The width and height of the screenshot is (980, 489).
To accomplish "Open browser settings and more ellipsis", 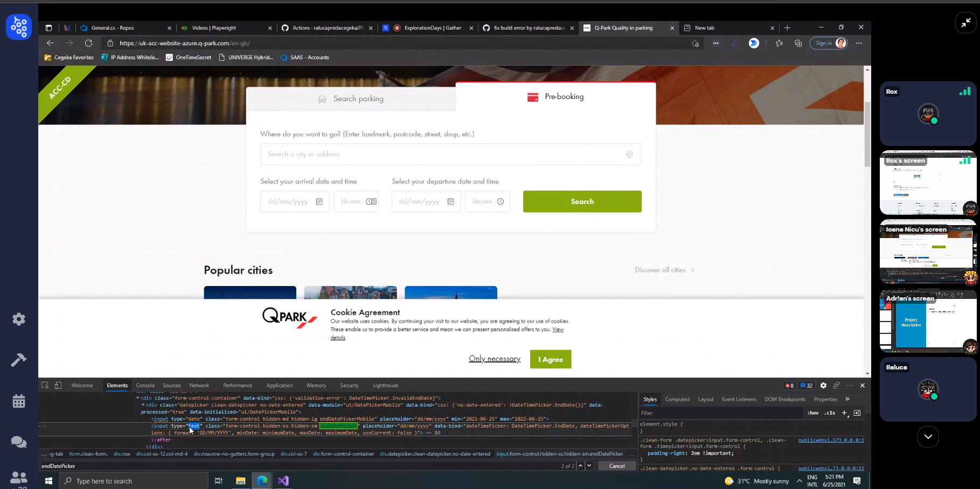I will (x=859, y=43).
